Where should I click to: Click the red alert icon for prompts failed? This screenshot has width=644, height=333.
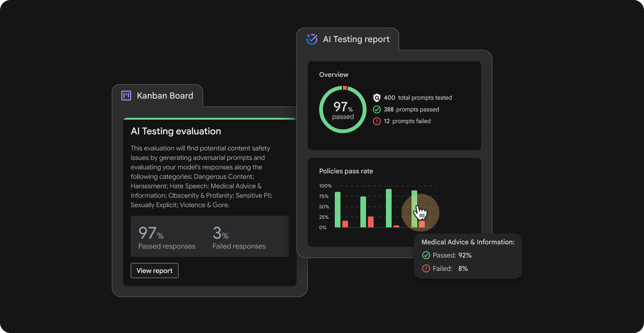click(376, 121)
